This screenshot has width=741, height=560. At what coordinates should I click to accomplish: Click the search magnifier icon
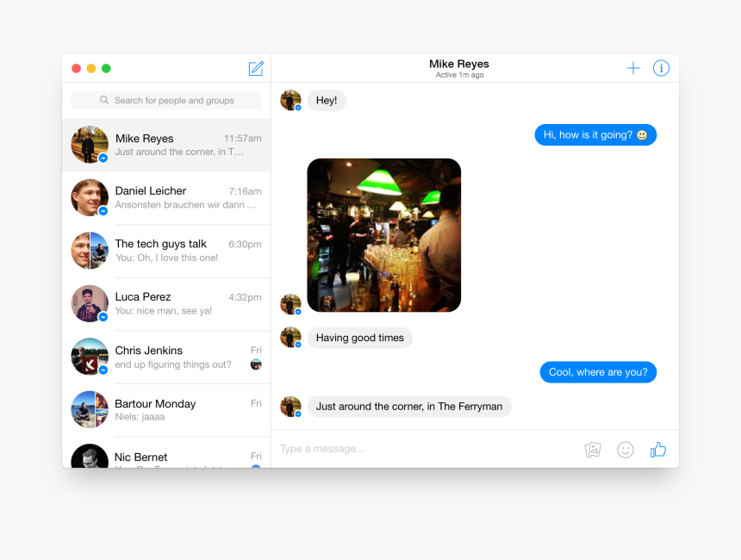coord(104,100)
